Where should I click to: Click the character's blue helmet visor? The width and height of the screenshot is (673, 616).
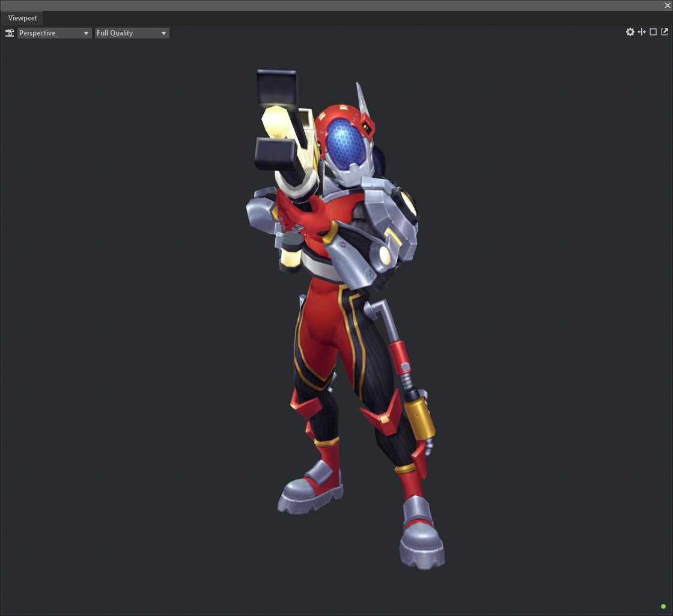(x=346, y=143)
